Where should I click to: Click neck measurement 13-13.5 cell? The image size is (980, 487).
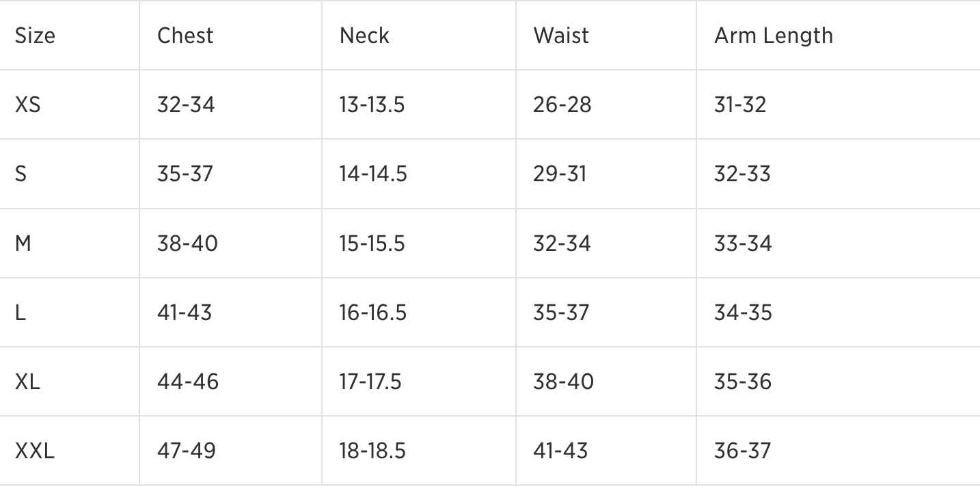pyautogui.click(x=372, y=105)
